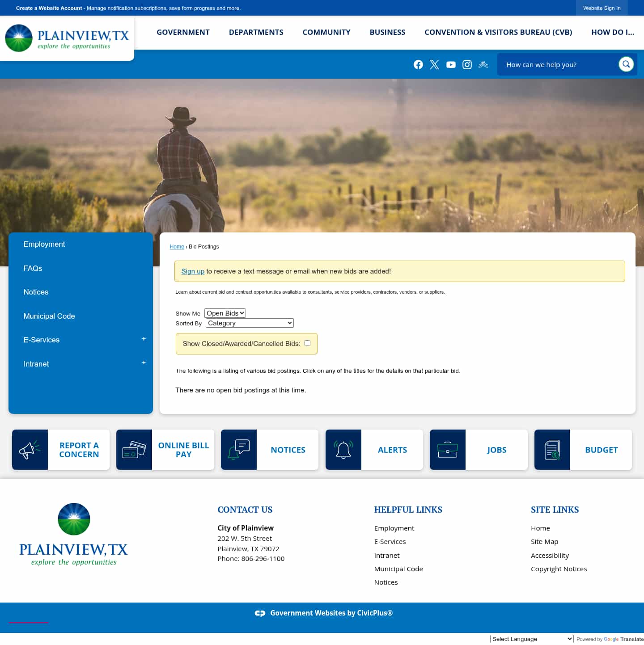644x645 pixels.
Task: Click the Budget document icon
Action: [x=552, y=450]
